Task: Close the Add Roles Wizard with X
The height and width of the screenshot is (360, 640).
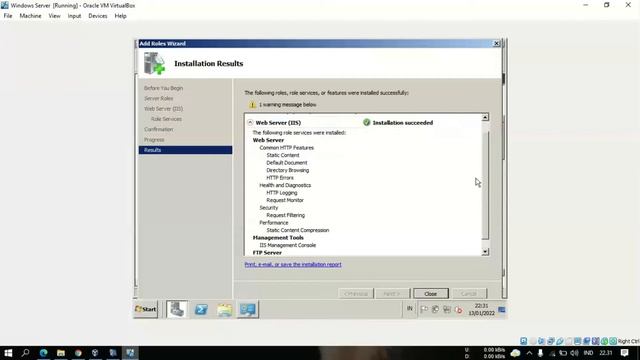Action: coord(496,43)
